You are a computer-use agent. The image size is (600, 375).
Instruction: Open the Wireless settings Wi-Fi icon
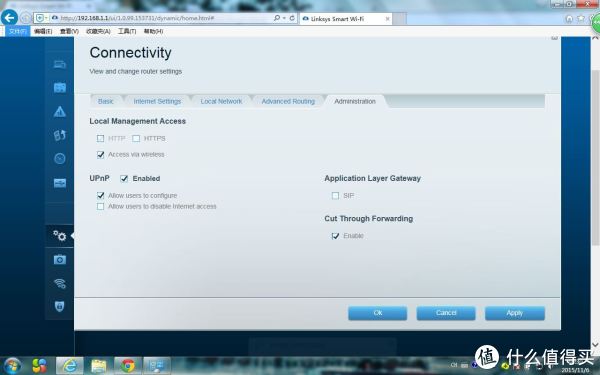click(x=60, y=283)
